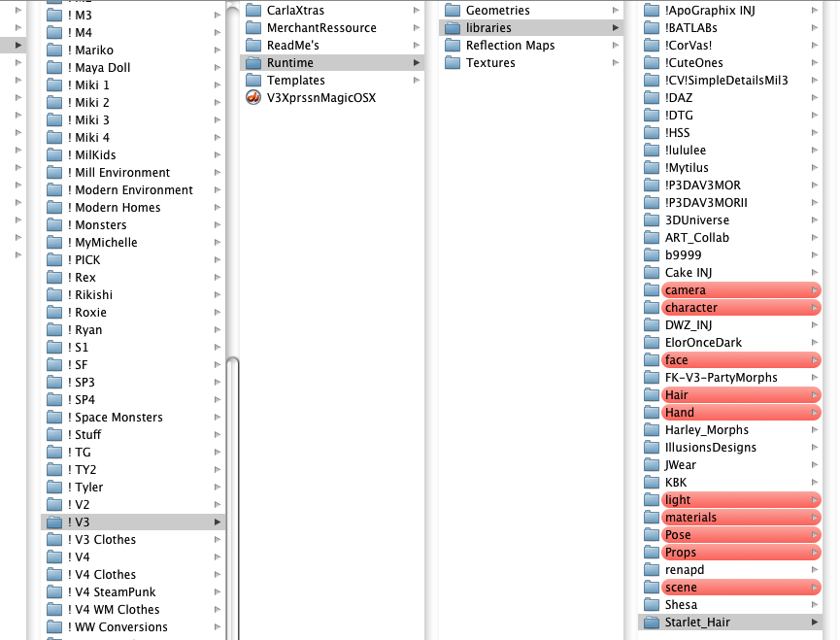The width and height of the screenshot is (840, 640).
Task: Expand the !CuteOnes folder arrow
Action: (x=815, y=63)
